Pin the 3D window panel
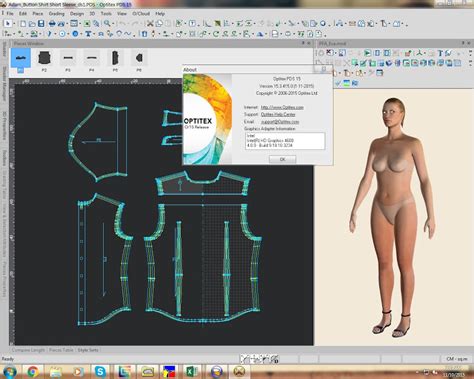The width and height of the screenshot is (474, 379). pos(463,43)
